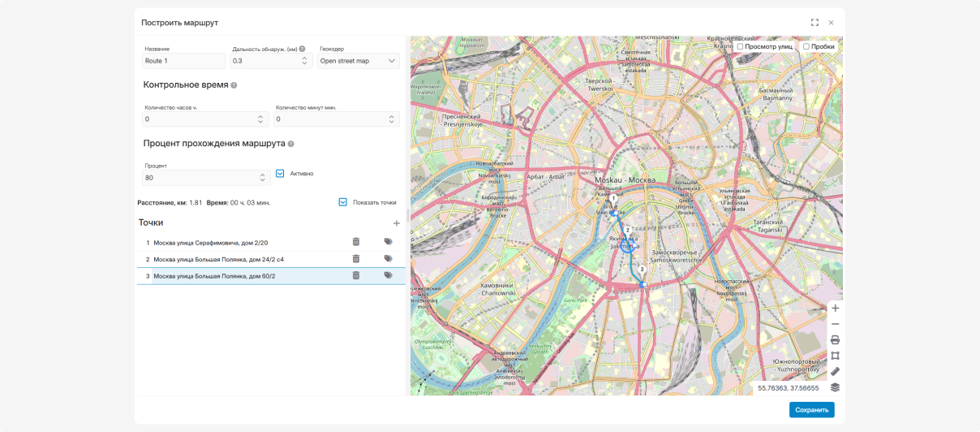Toggle Показать точки checkbox
Viewport: 980px width, 432px height.
[342, 202]
